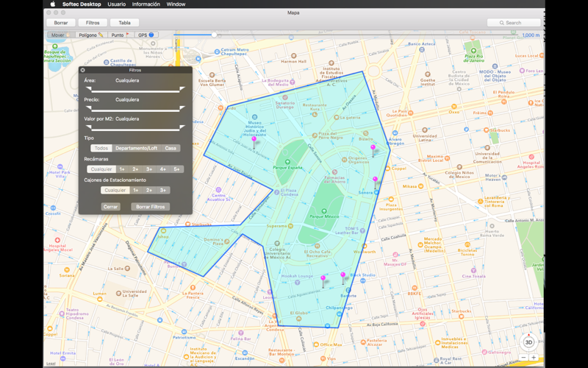
Task: Select the Mover mode
Action: (61, 35)
